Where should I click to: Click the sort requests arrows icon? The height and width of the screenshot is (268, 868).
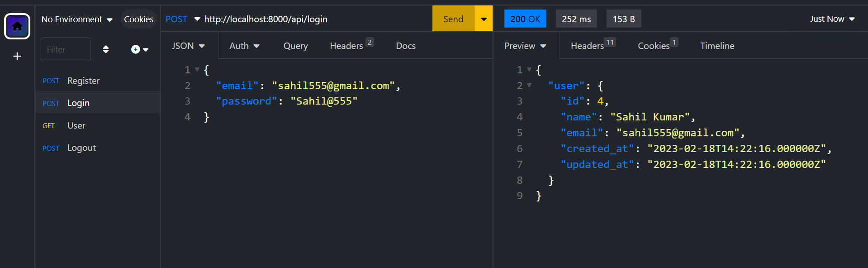pos(106,49)
